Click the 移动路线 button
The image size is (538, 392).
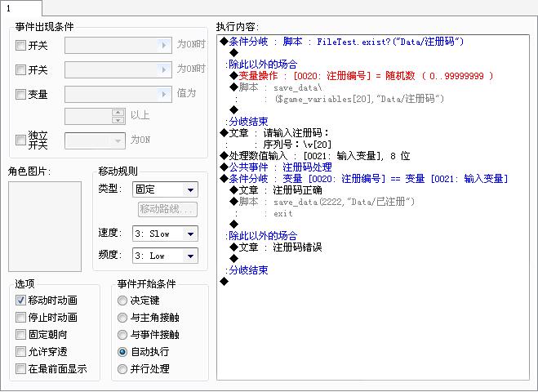tap(168, 209)
